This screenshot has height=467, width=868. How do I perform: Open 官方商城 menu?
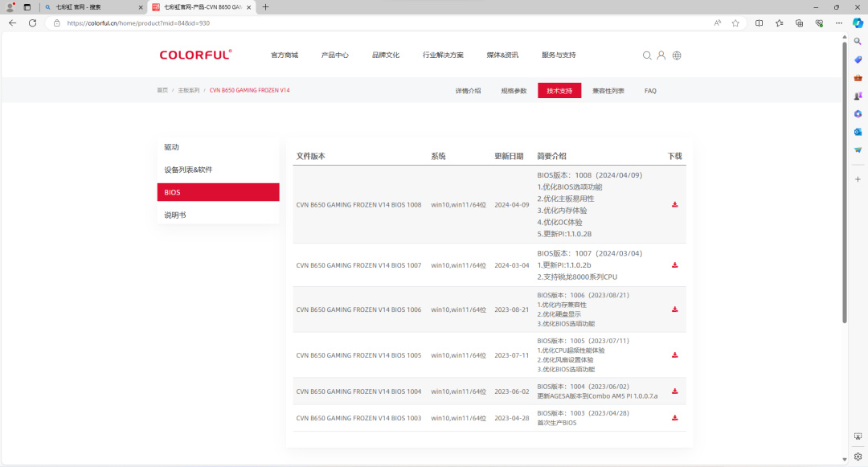point(285,55)
